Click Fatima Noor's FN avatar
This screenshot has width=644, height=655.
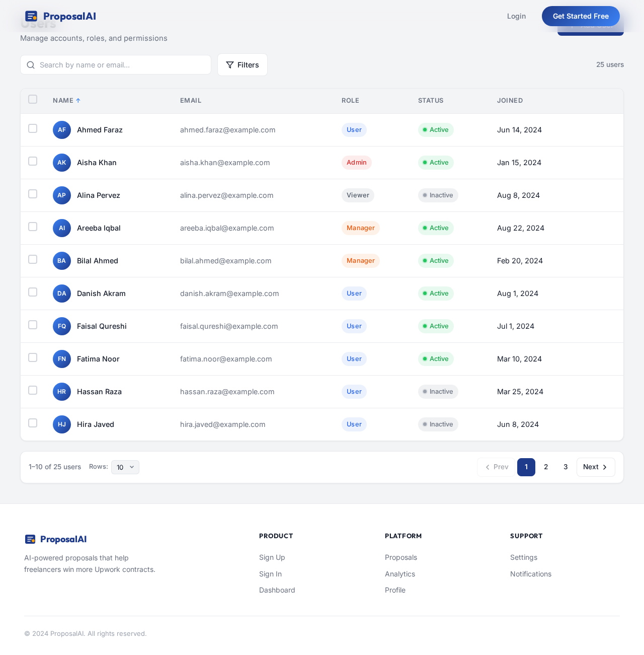point(62,359)
